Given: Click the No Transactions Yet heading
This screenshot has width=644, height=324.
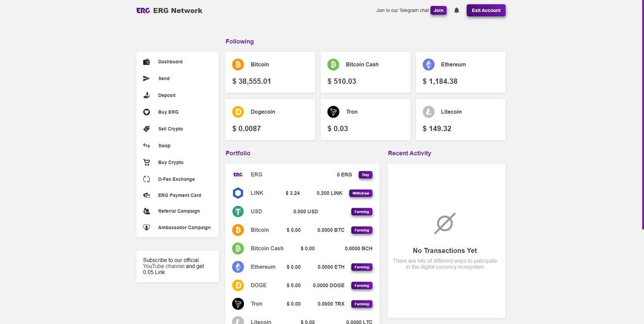Looking at the screenshot, I should [445, 251].
